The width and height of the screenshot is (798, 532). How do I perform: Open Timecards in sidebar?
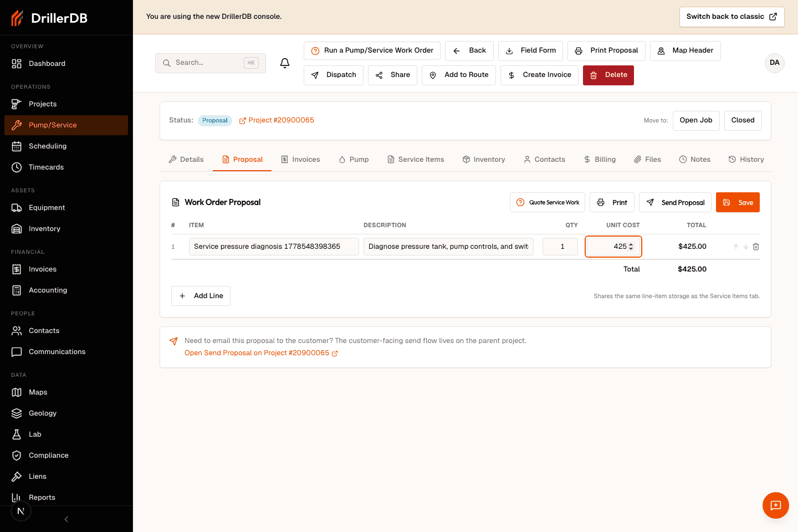click(x=66, y=167)
